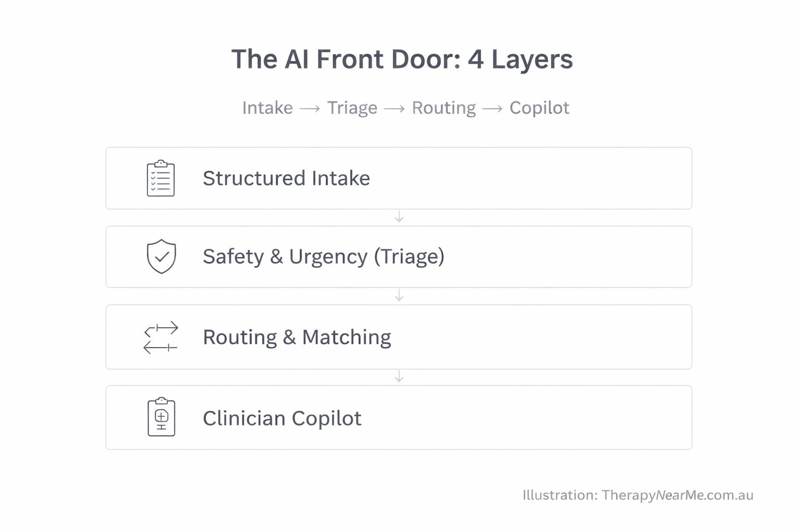Image resolution: width=798 pixels, height=532 pixels.
Task: Click the down arrow above Clinician Copilot box
Action: point(399,377)
